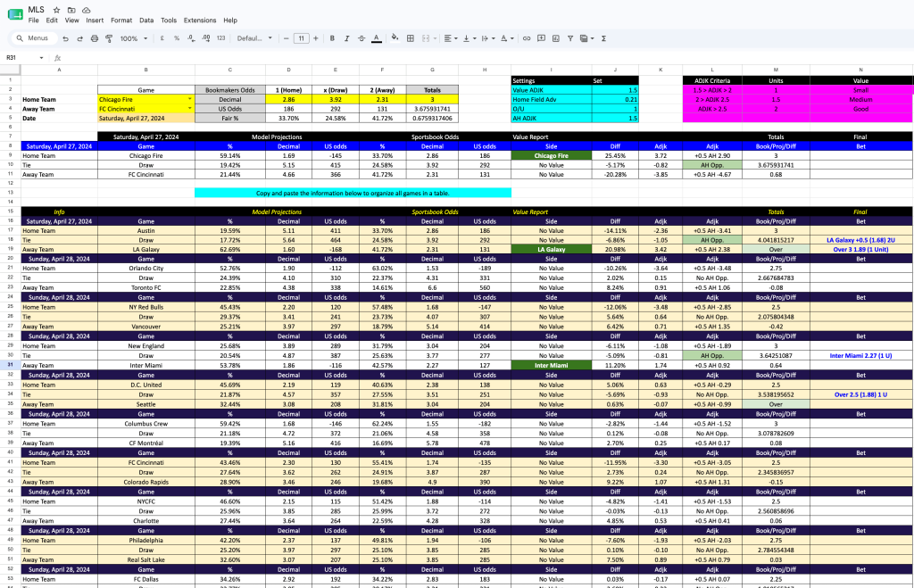Image resolution: width=914 pixels, height=588 pixels.
Task: Move the document using folder icon
Action: pyautogui.click(x=71, y=10)
